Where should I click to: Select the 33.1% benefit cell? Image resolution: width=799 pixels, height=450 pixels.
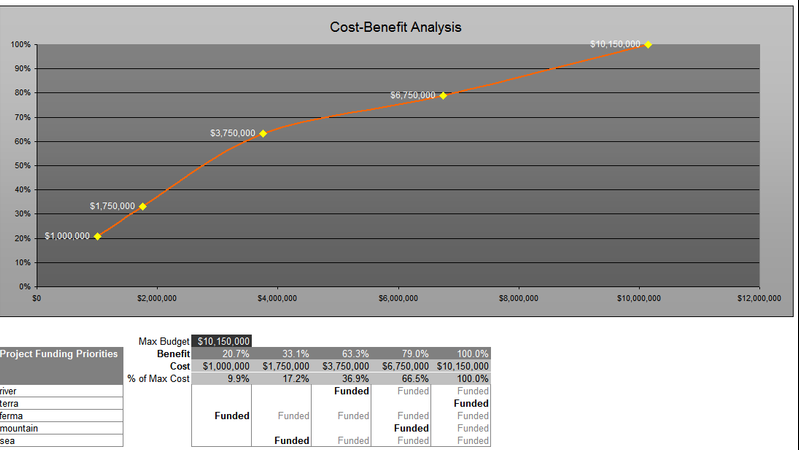tap(281, 354)
